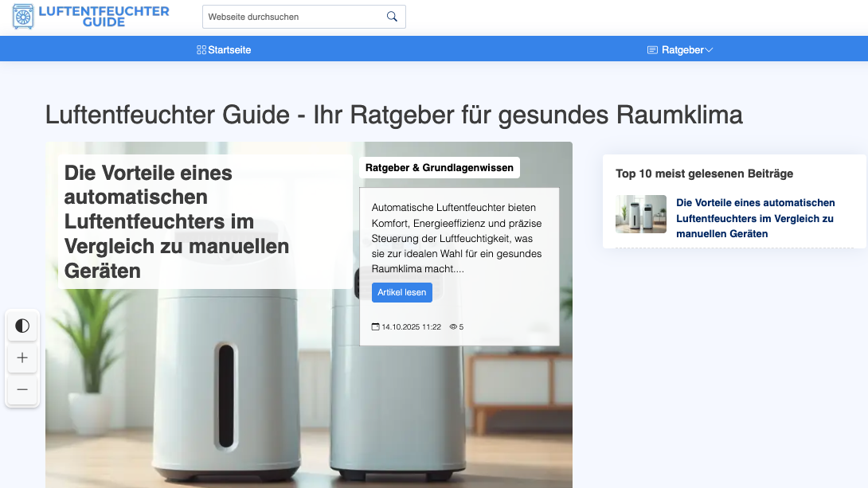Image resolution: width=868 pixels, height=488 pixels.
Task: Click the eye icon showing view count
Action: 453,327
